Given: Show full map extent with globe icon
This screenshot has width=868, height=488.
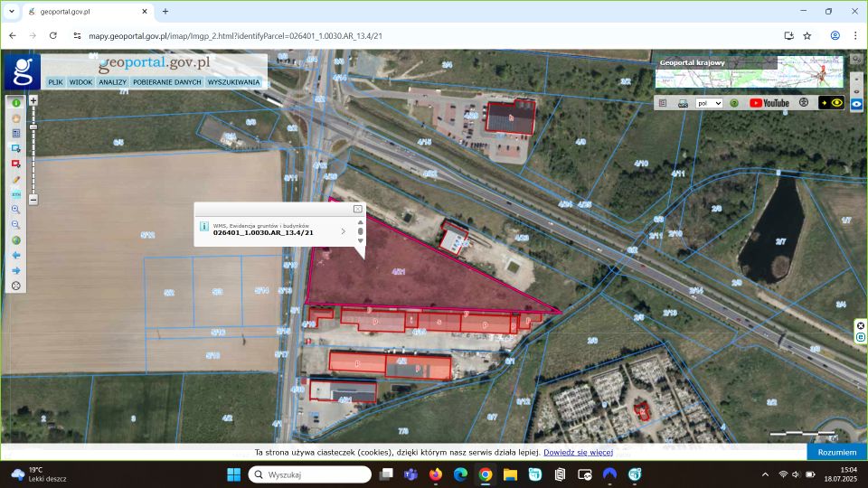Looking at the screenshot, I should [16, 240].
